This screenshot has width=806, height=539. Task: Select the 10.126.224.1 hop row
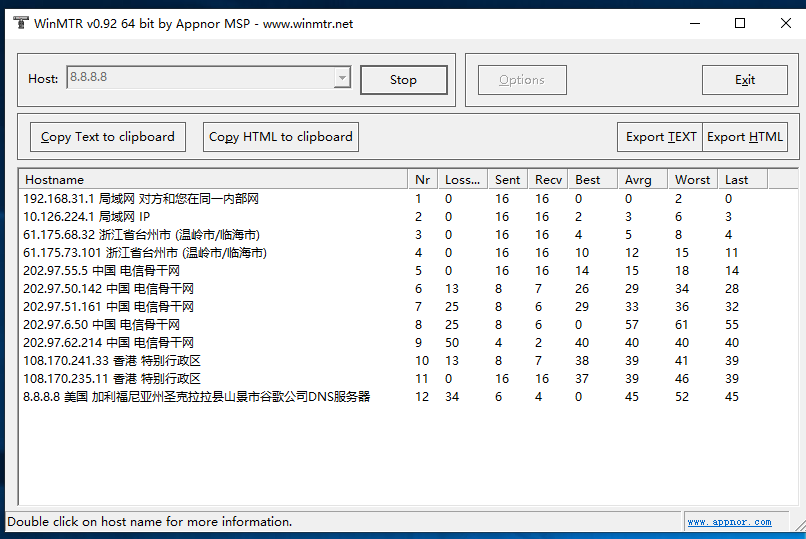pos(395,217)
